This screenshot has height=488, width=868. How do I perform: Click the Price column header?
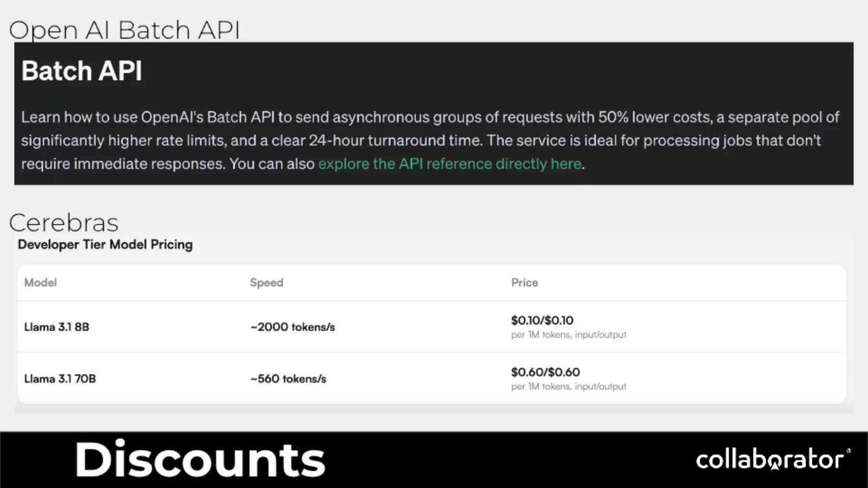coord(525,282)
